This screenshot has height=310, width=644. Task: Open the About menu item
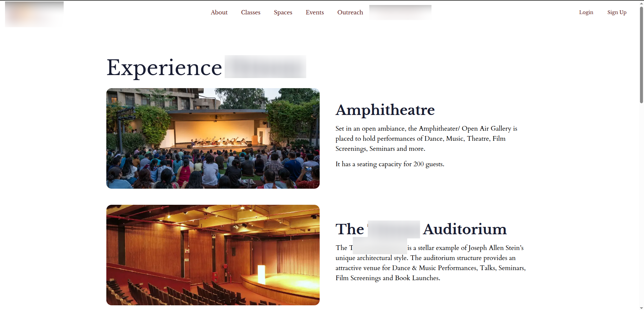click(x=219, y=12)
